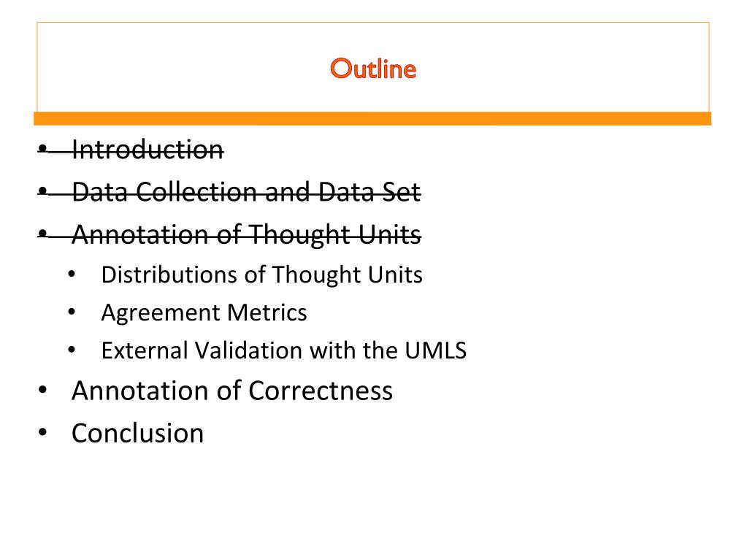
Task: Click External Validation with the UMLS
Action: pyautogui.click(x=284, y=350)
